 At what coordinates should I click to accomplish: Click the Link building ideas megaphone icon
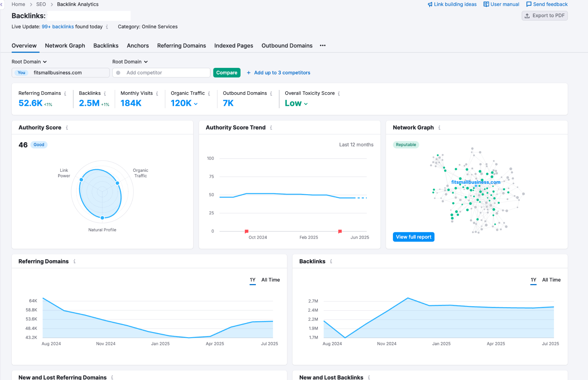click(x=430, y=4)
